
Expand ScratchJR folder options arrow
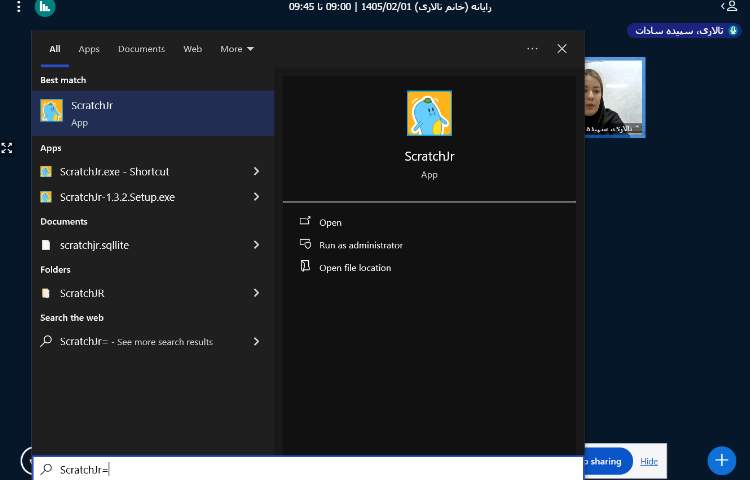[256, 293]
